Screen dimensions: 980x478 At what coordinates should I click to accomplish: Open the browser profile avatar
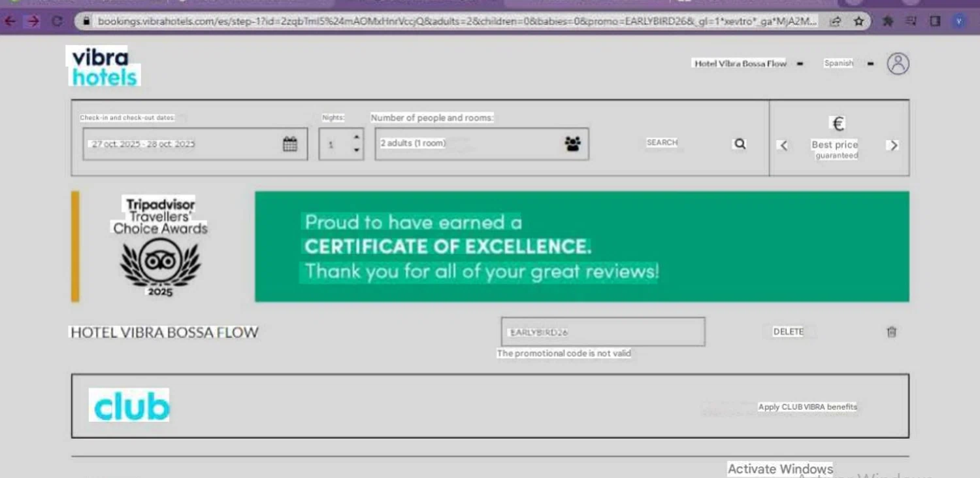958,22
